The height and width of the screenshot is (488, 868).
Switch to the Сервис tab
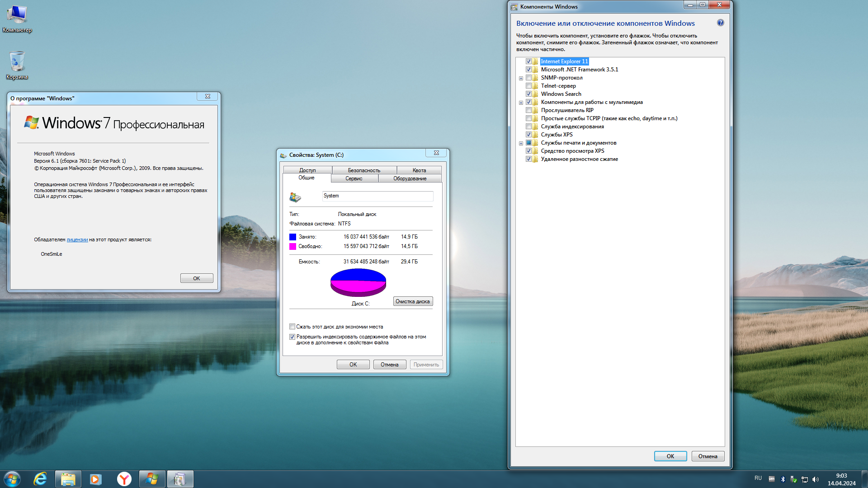pos(354,178)
